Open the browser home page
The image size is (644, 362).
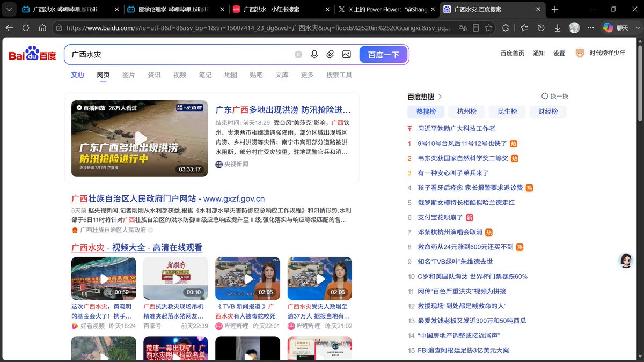click(42, 28)
